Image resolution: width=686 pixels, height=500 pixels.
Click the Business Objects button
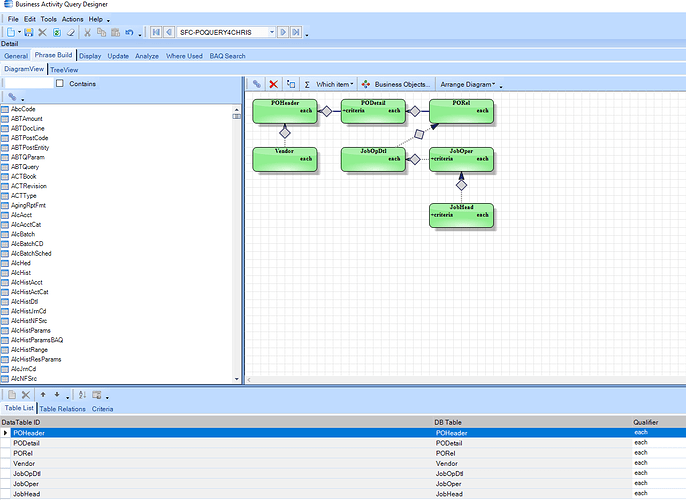(396, 84)
